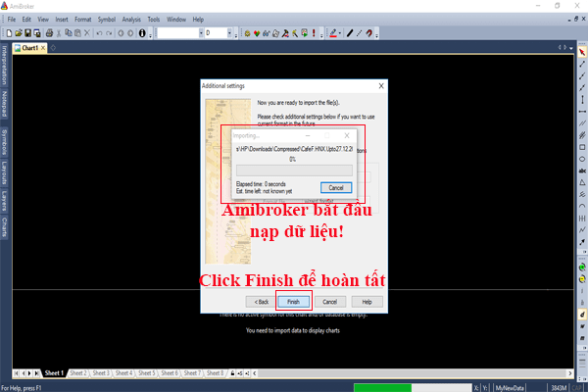Close the Additional settings dialog
Image resolution: width=588 pixels, height=392 pixels.
[x=381, y=86]
